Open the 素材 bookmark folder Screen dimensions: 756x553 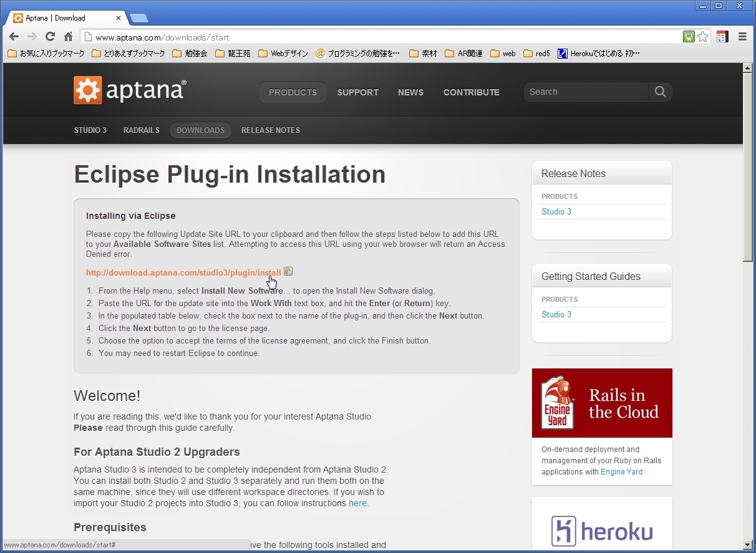tap(423, 54)
